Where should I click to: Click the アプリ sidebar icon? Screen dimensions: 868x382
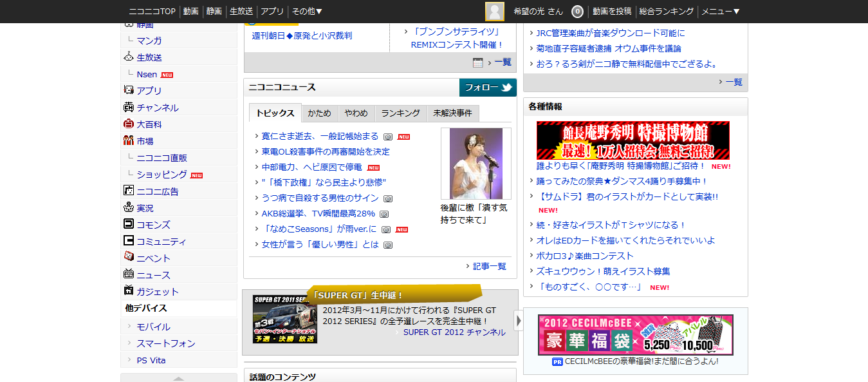[x=129, y=90]
